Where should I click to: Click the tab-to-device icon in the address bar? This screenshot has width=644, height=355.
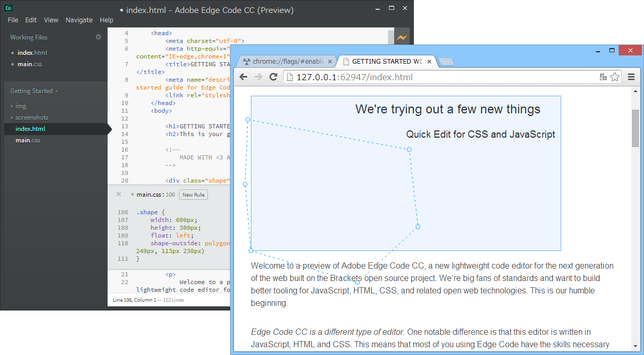pos(603,77)
